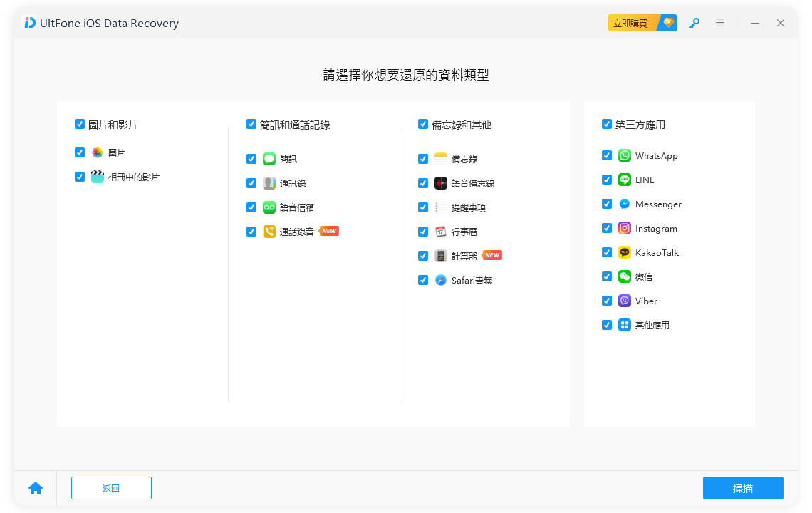812x513 pixels.
Task: Click the 語音備忘錄 voice memo icon
Action: pos(441,183)
